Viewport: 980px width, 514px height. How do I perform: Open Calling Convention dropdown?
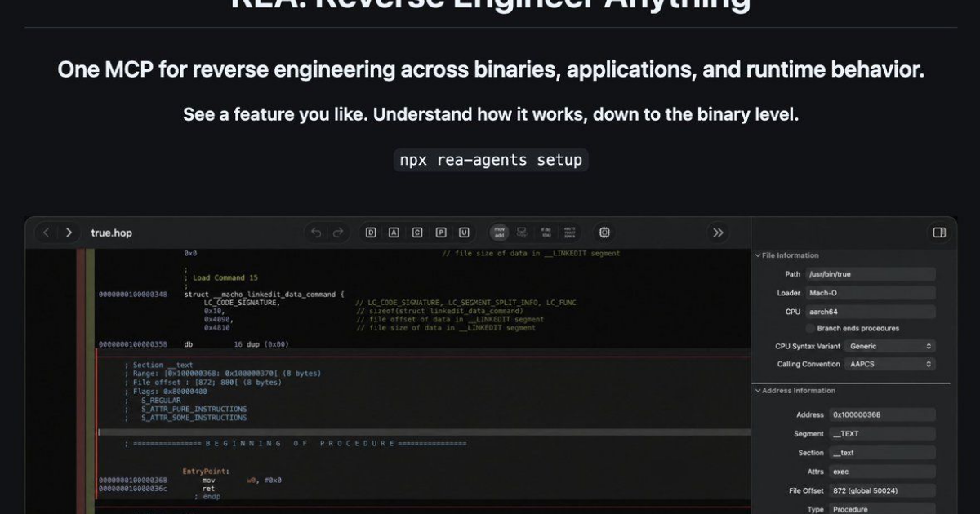[890, 364]
